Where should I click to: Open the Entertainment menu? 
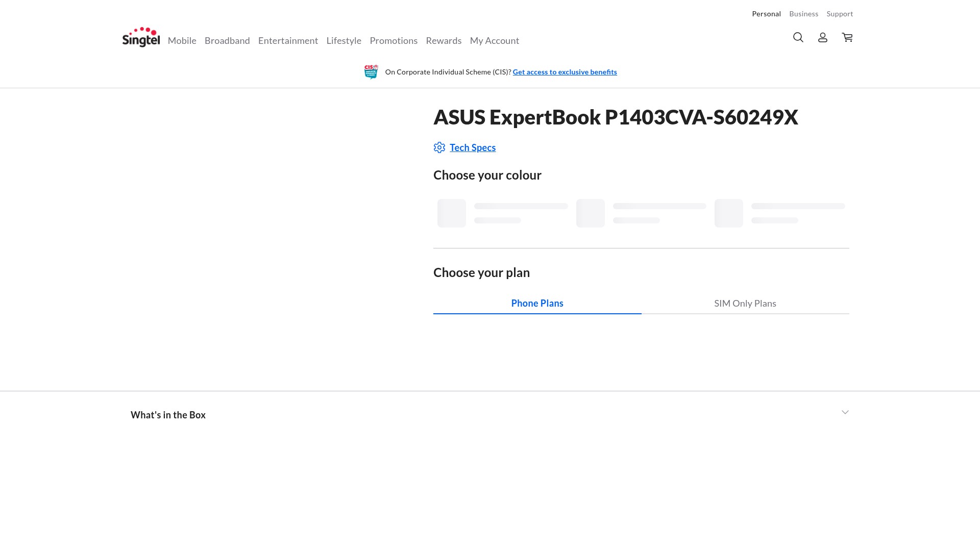click(288, 40)
